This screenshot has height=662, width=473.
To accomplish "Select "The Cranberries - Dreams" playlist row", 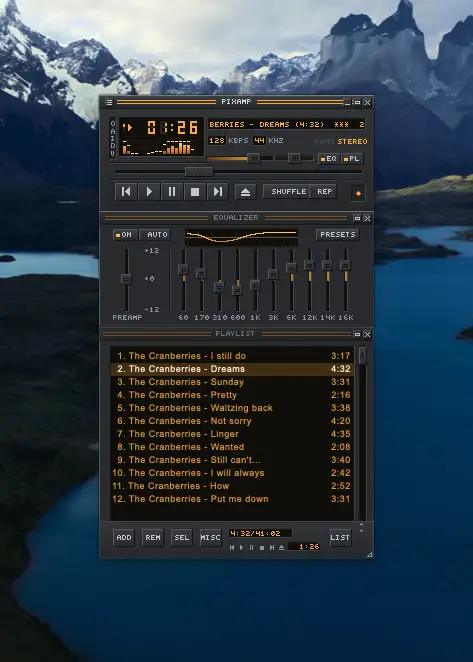I will 232,369.
